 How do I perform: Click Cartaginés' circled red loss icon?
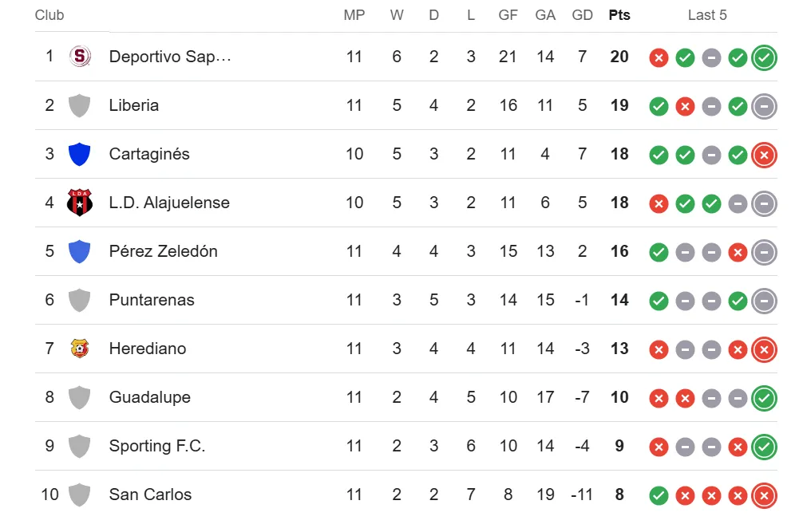click(763, 155)
